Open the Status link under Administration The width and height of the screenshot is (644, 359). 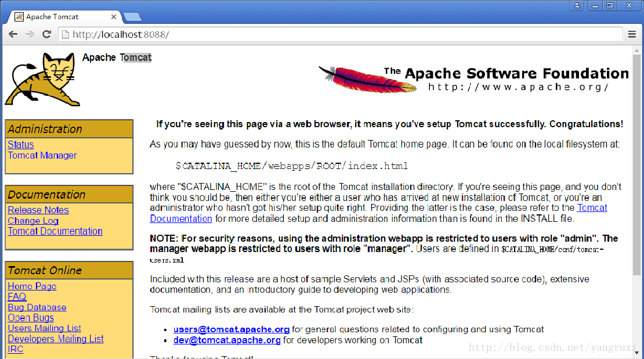coord(20,145)
